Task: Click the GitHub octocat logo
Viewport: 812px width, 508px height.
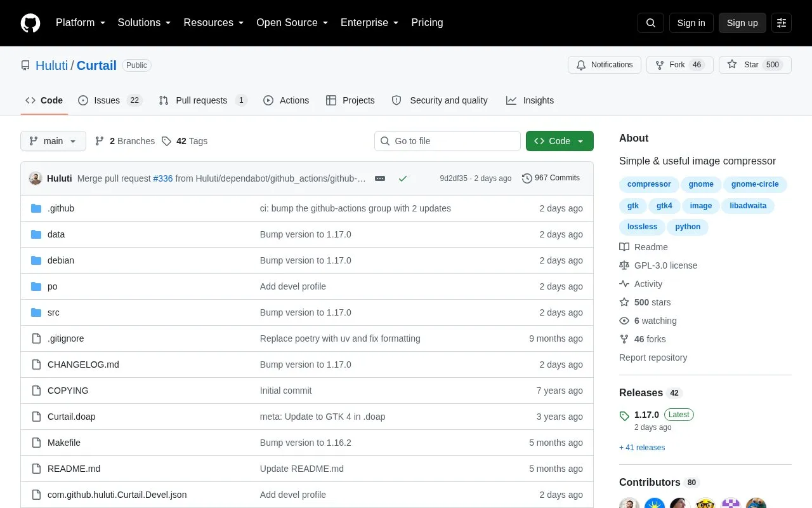Action: click(x=30, y=23)
